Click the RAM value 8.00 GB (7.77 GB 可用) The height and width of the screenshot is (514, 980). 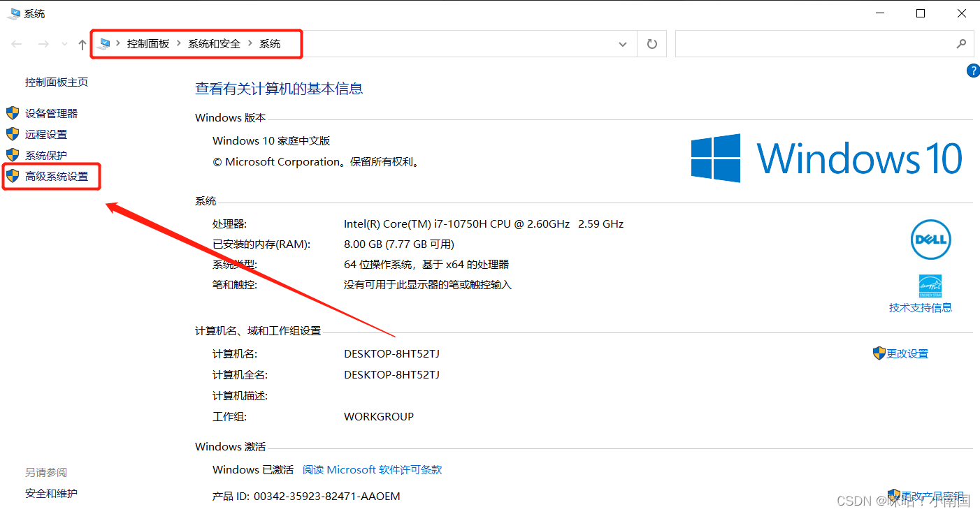pyautogui.click(x=399, y=244)
